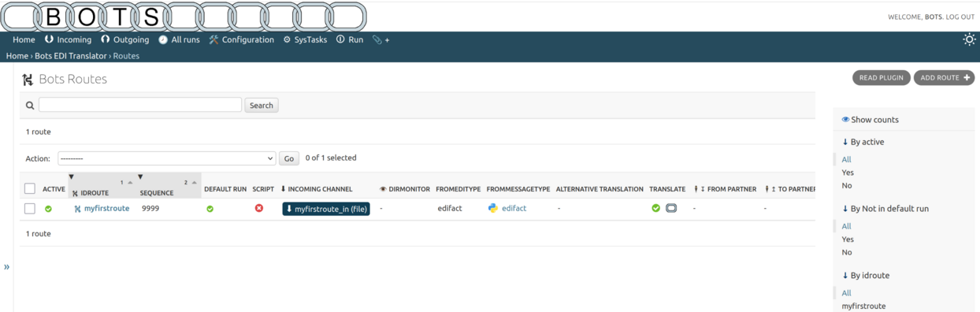Image resolution: width=980 pixels, height=312 pixels.
Task: Filter by idroute myfirstroute in the sidebar
Action: click(863, 306)
